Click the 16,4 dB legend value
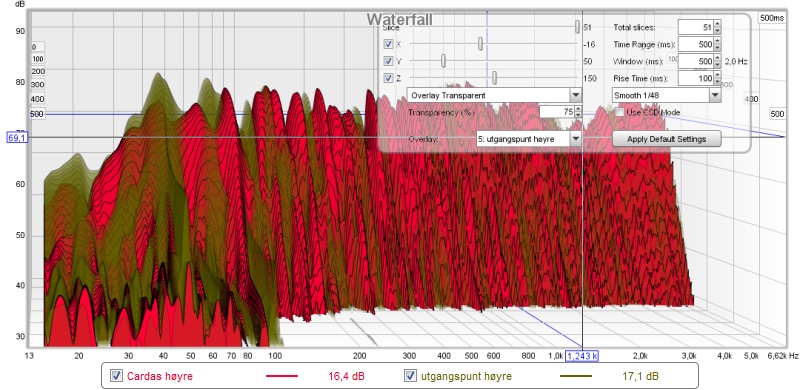Image resolution: width=800 pixels, height=390 pixels. [346, 377]
